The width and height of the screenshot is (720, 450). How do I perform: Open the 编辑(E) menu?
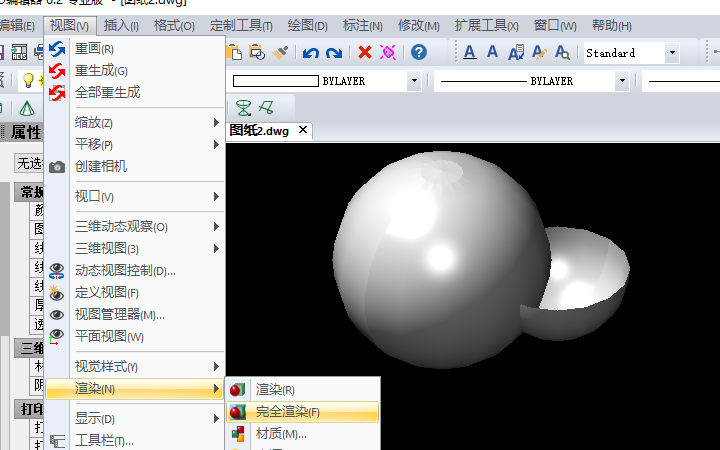pos(17,26)
